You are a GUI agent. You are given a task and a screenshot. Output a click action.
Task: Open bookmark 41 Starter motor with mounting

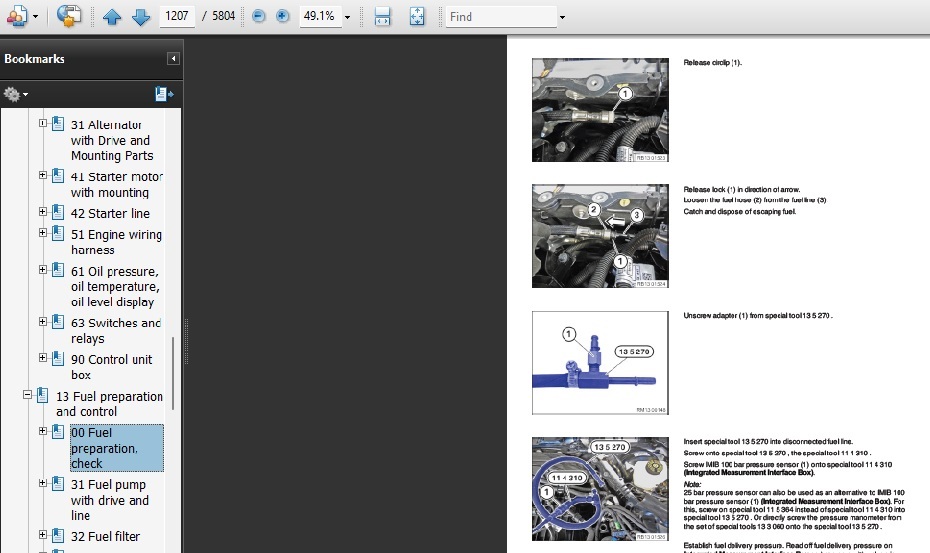(x=116, y=185)
